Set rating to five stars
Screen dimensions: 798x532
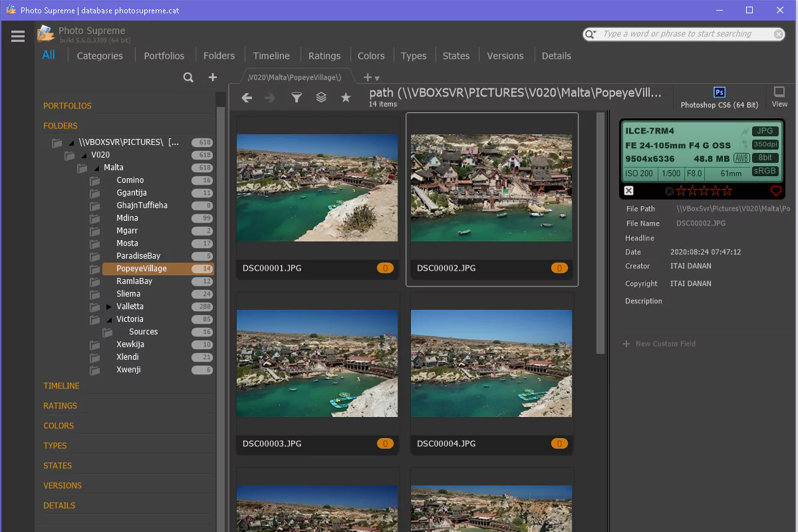727,191
